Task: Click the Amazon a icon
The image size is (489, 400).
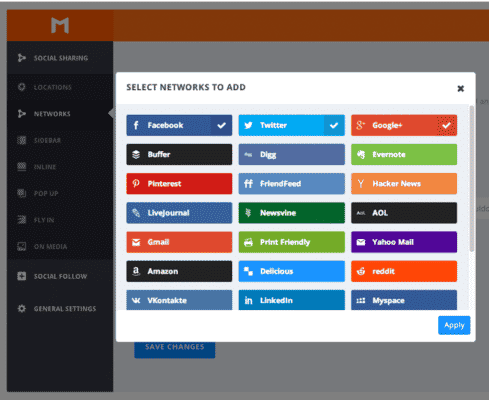Action: [x=136, y=271]
